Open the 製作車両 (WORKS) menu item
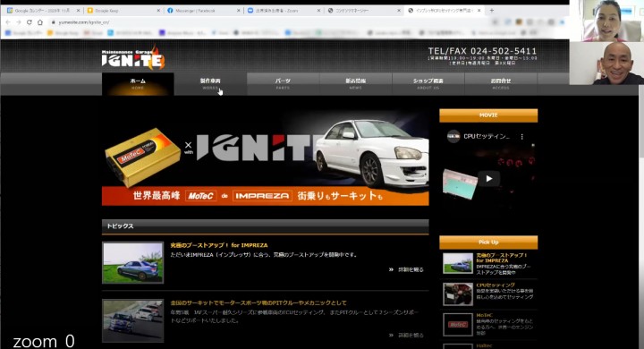 tap(210, 84)
